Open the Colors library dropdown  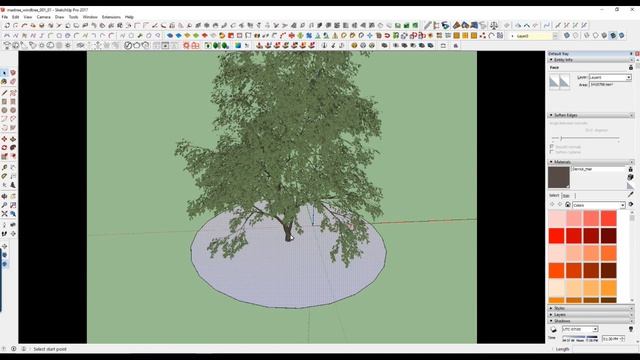(622, 205)
